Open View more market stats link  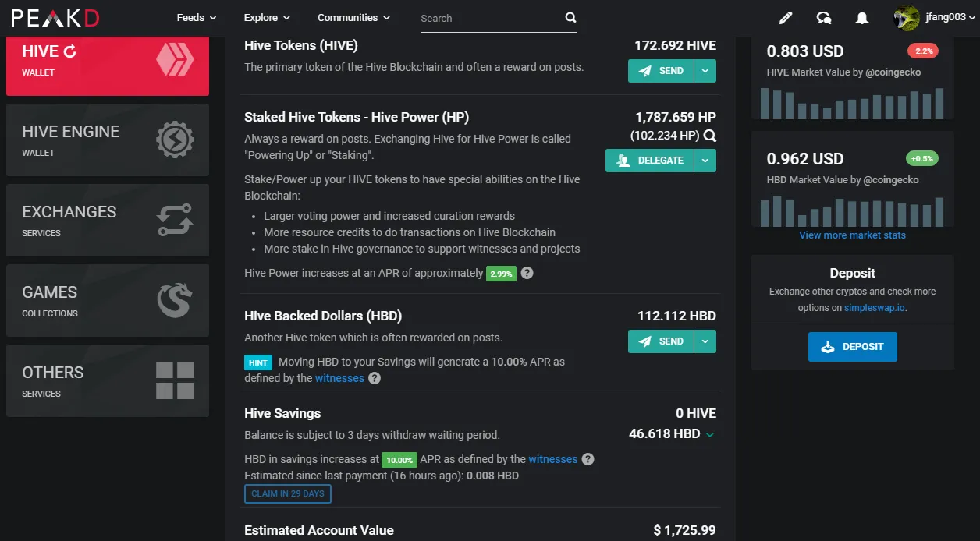(x=853, y=235)
